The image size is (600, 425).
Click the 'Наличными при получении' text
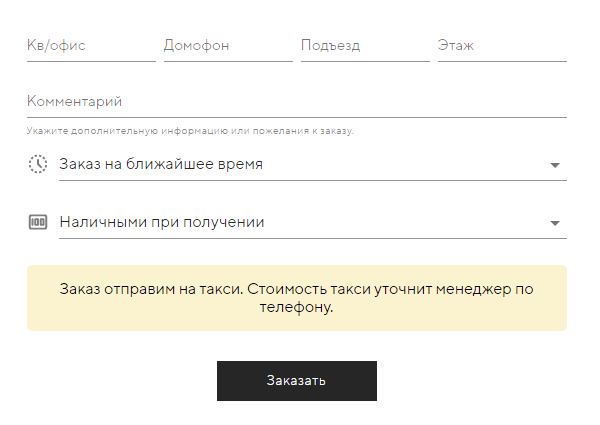162,222
